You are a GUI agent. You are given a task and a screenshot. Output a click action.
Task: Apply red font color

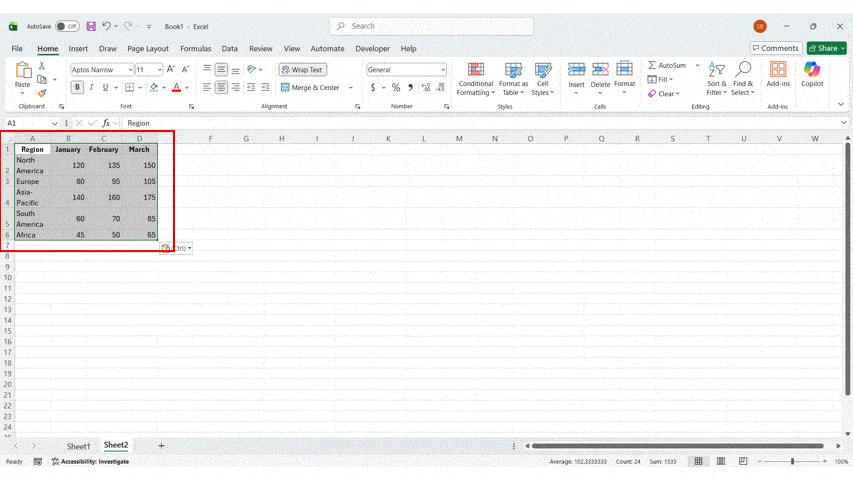pos(176,87)
